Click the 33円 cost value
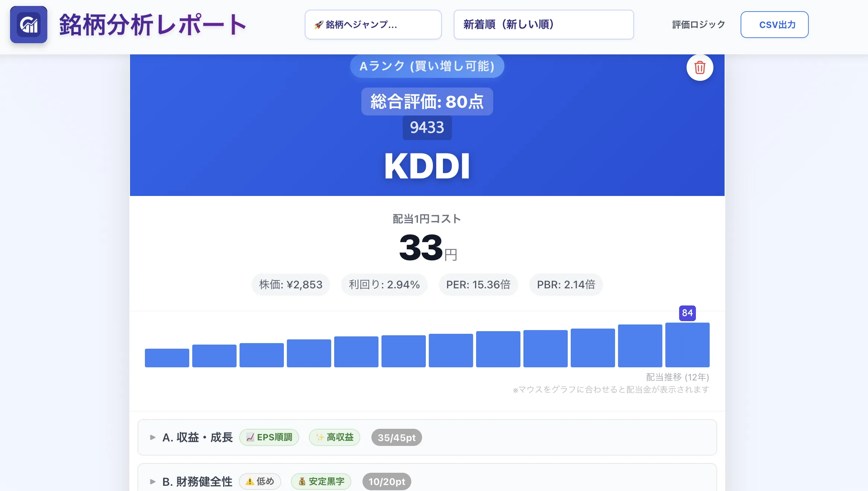 pos(428,248)
